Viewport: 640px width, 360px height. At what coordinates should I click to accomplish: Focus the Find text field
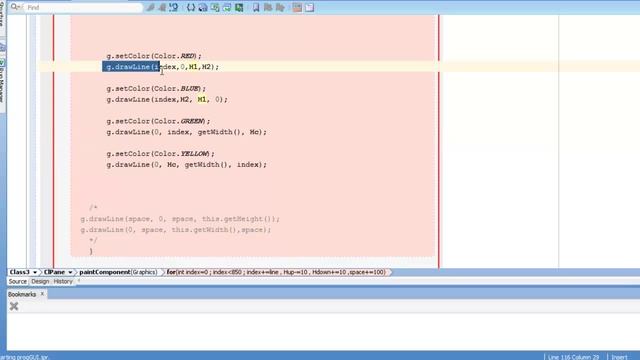(83, 7)
